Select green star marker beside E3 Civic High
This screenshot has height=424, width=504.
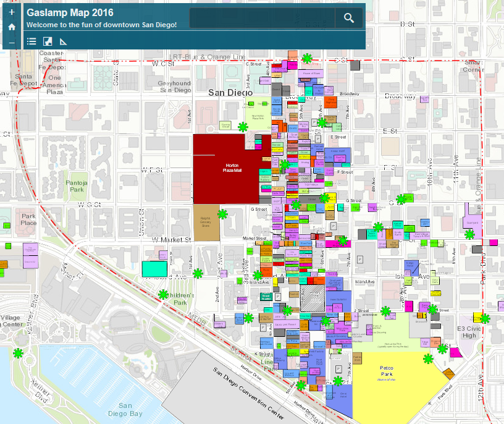pyautogui.click(x=485, y=318)
